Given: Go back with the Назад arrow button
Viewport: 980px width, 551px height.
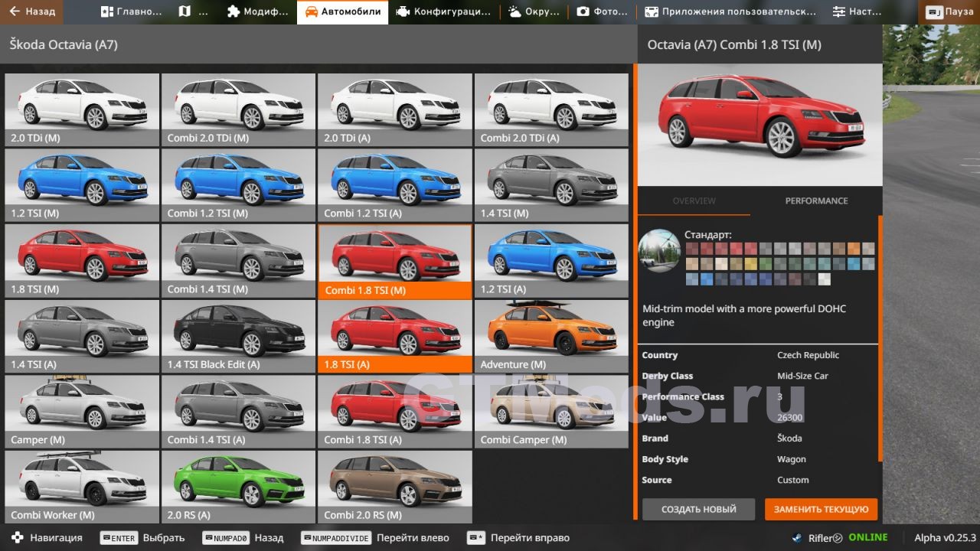Looking at the screenshot, I should pyautogui.click(x=32, y=11).
